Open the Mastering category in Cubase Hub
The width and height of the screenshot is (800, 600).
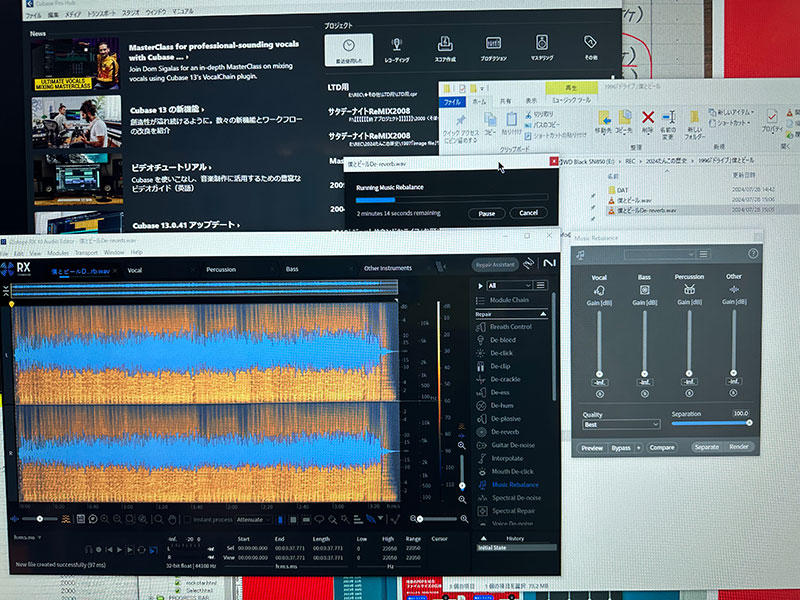click(541, 48)
